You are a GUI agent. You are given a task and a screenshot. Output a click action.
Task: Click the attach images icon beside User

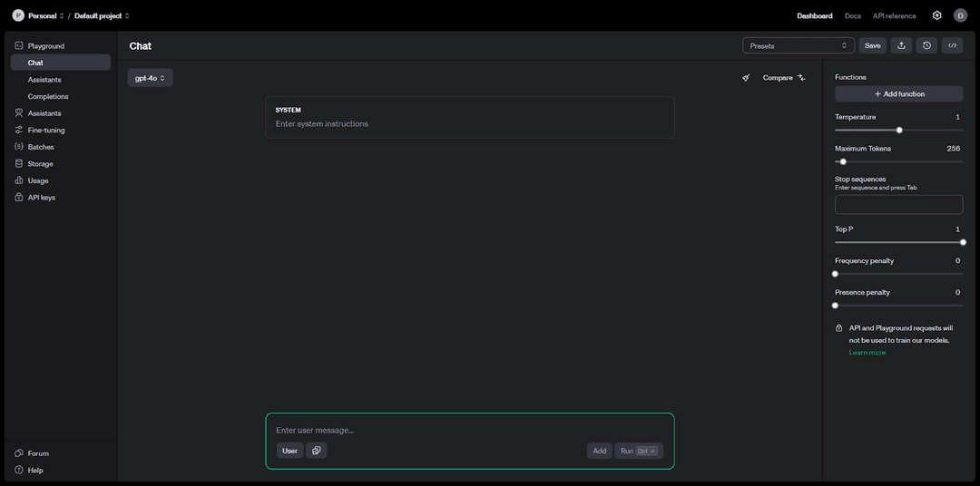click(x=317, y=451)
